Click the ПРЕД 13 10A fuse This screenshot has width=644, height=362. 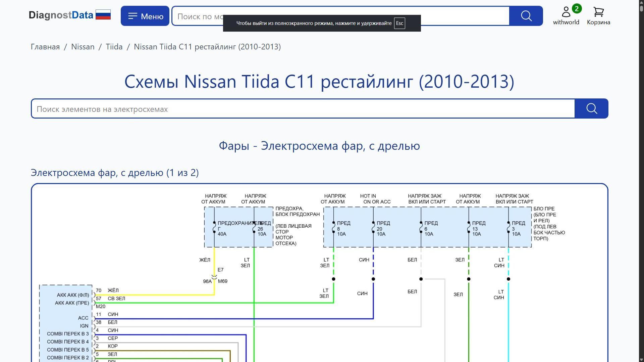tap(469, 227)
